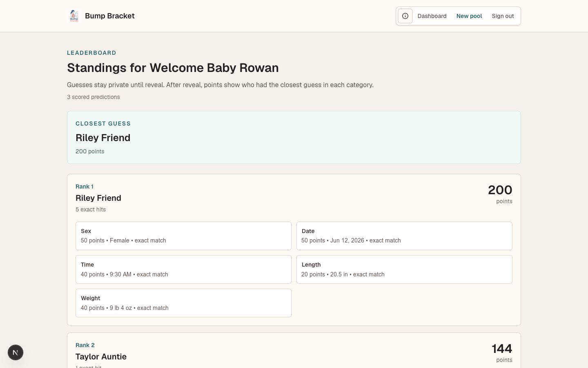The width and height of the screenshot is (588, 368).
Task: Click the guesses stay private description text
Action: 220,85
